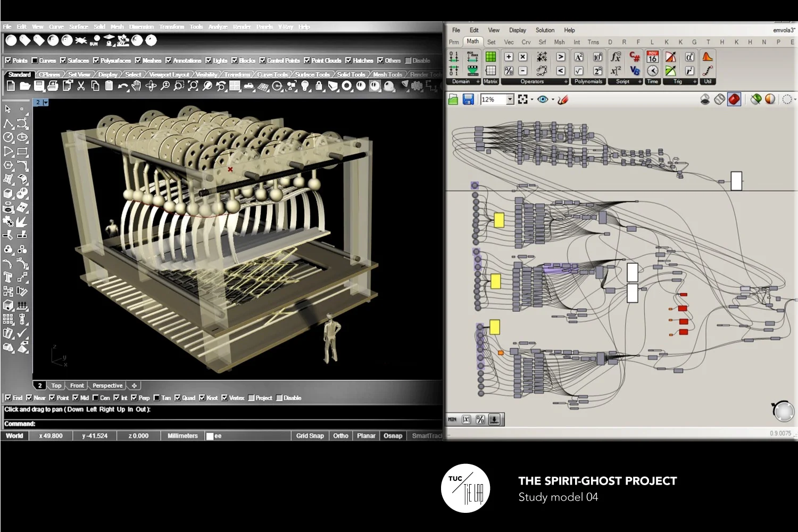Toggle Ortho in status bar
798x532 pixels.
click(340, 436)
